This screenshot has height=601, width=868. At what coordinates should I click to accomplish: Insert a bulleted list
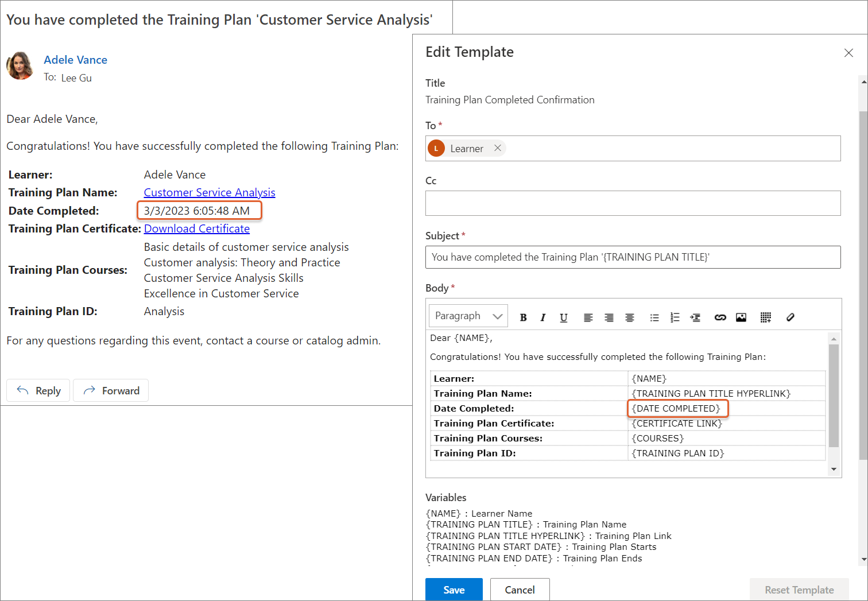point(654,317)
